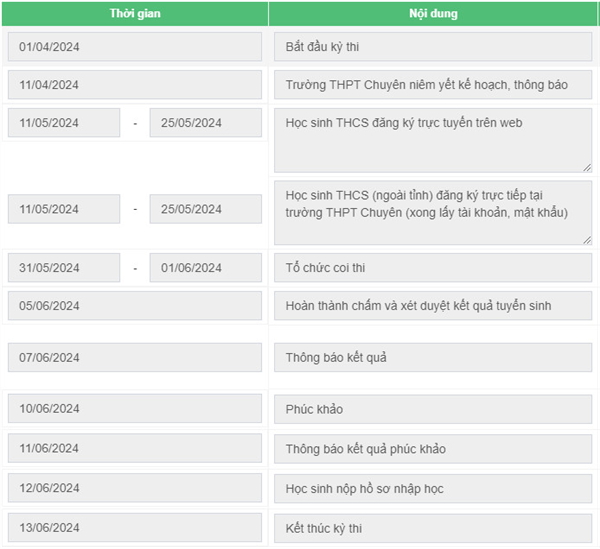600x549 pixels.
Task: Select the 'Kết thúc kỳ thi' field
Action: (433, 528)
